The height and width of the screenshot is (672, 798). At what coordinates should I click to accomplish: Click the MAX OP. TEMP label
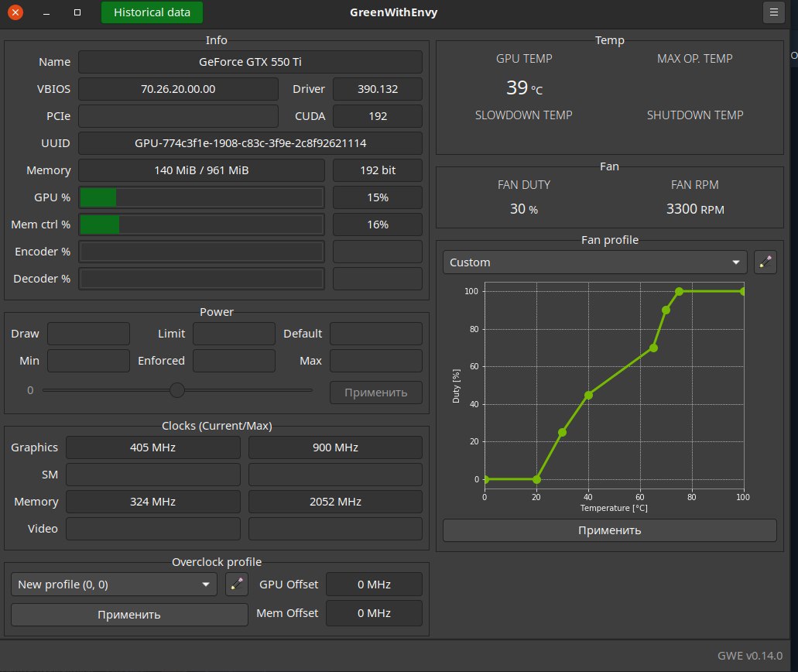tap(695, 59)
